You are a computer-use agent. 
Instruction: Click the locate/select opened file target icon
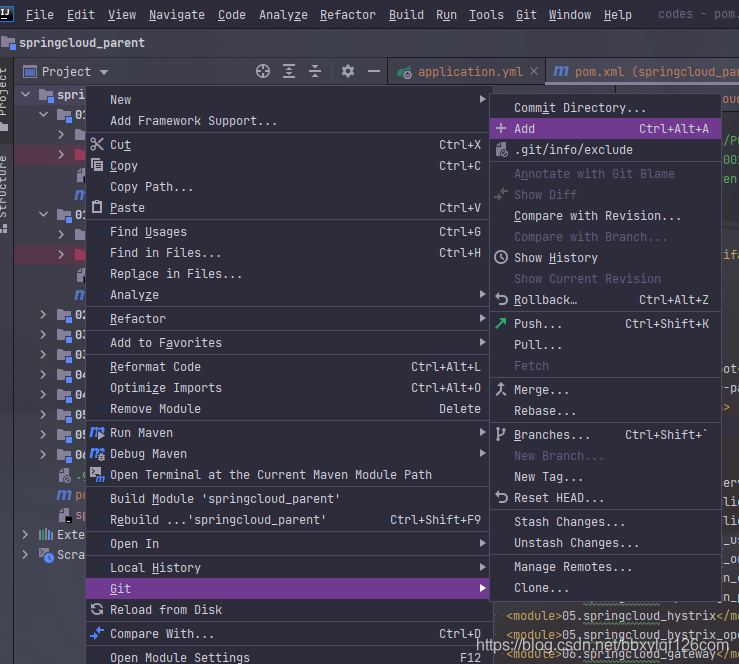click(x=263, y=71)
